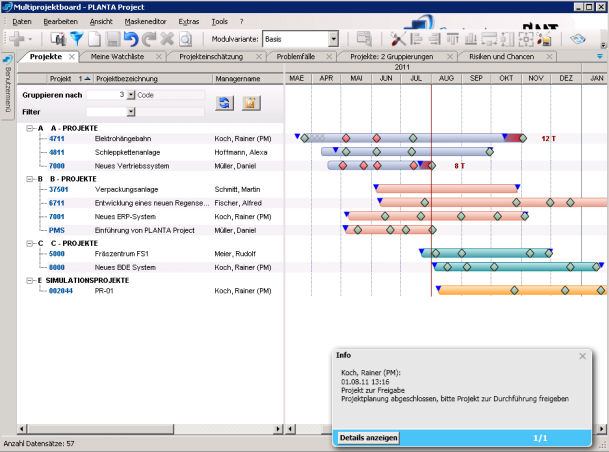
Task: Click the Projektbezeichnung column header
Action: point(153,79)
